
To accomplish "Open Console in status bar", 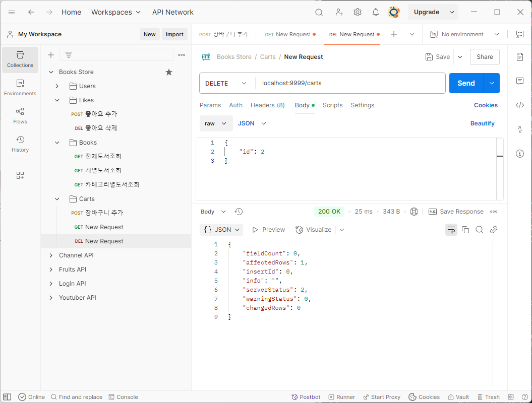I will point(123,397).
